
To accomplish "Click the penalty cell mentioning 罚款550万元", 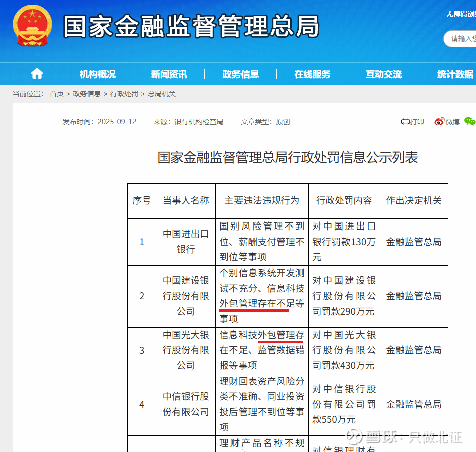I will (344, 404).
